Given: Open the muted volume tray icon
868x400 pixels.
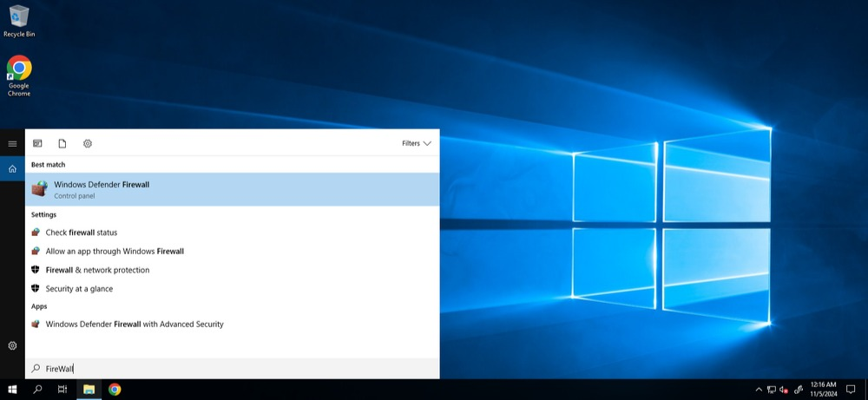Looking at the screenshot, I should click(784, 390).
